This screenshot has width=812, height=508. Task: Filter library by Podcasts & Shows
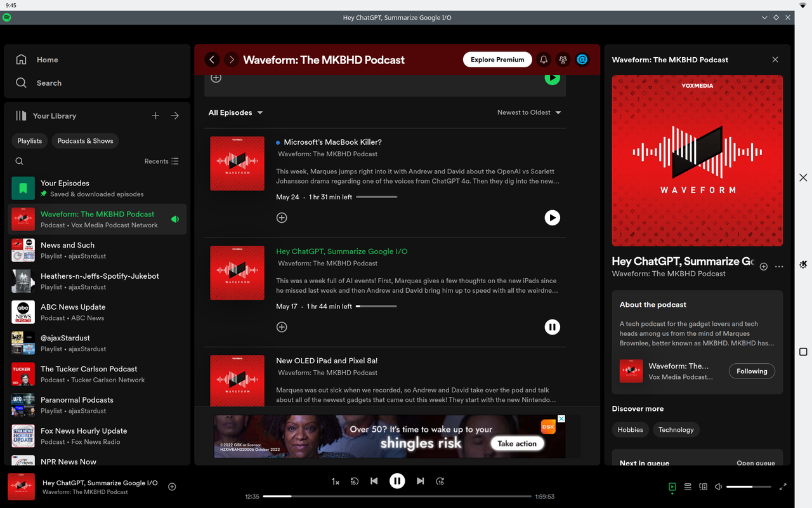85,141
